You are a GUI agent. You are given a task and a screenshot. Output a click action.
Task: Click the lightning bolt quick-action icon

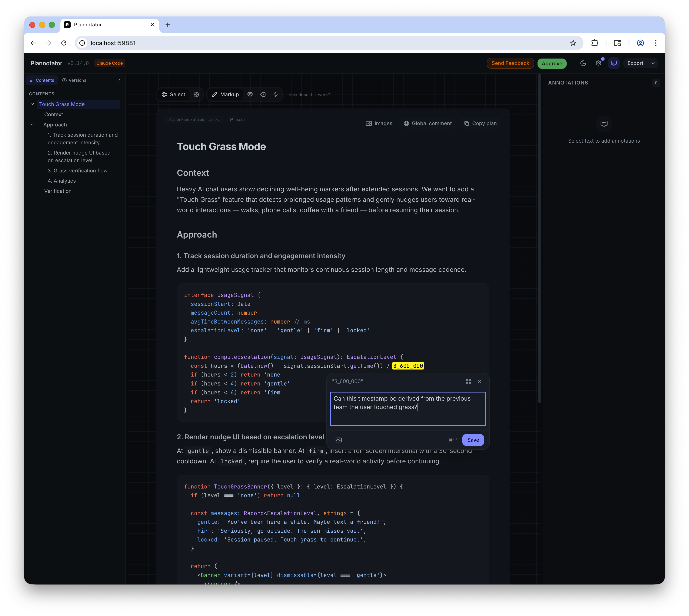[x=276, y=95]
